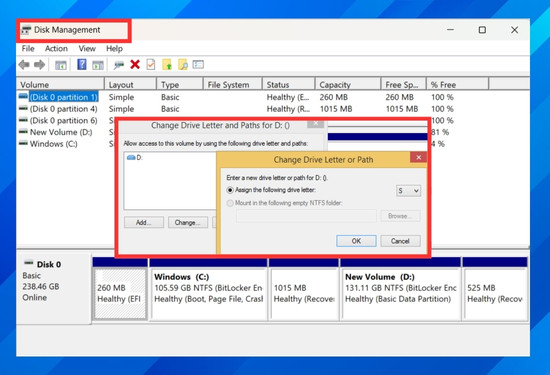Image resolution: width=550 pixels, height=375 pixels.
Task: Click the Browse... button
Action: pyautogui.click(x=400, y=216)
